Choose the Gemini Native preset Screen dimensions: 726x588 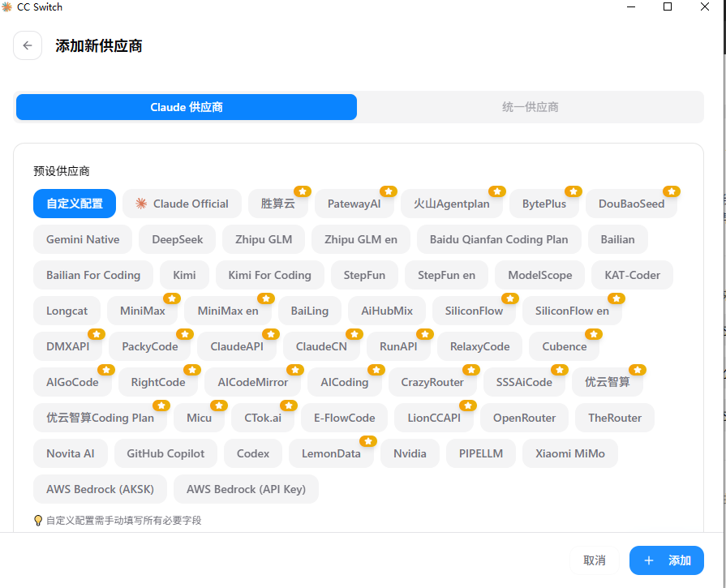click(x=83, y=239)
